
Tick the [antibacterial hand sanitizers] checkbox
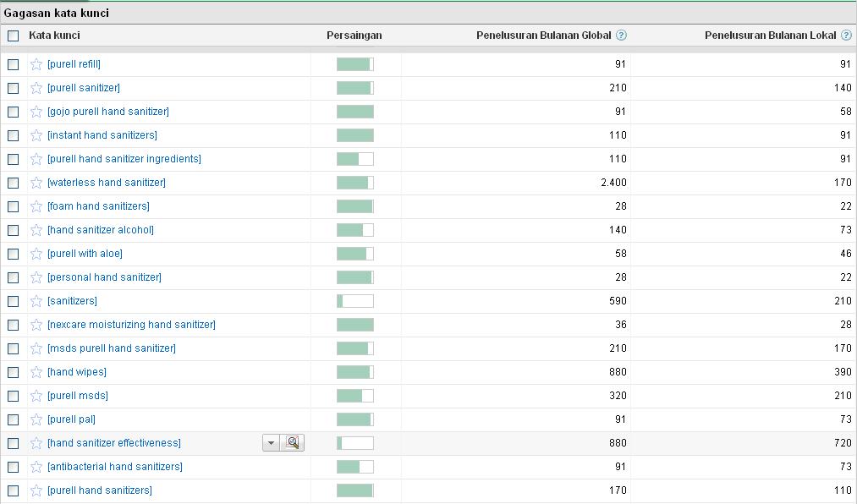coord(13,467)
